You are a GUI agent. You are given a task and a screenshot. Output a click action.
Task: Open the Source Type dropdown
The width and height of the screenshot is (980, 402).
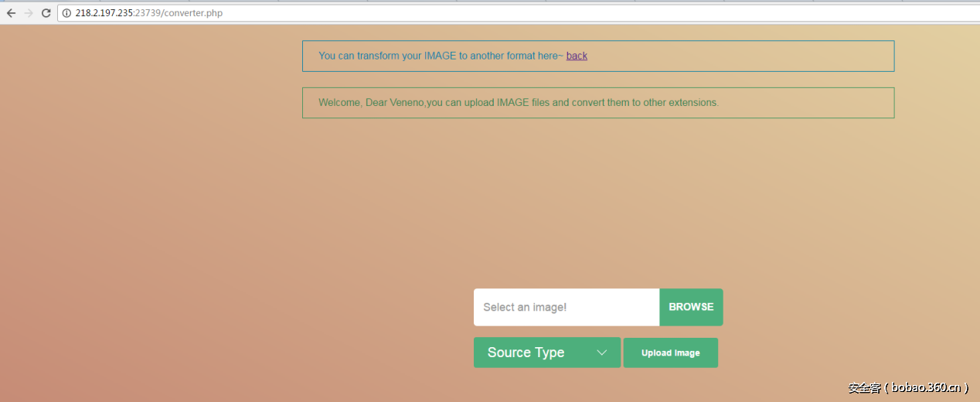point(546,353)
